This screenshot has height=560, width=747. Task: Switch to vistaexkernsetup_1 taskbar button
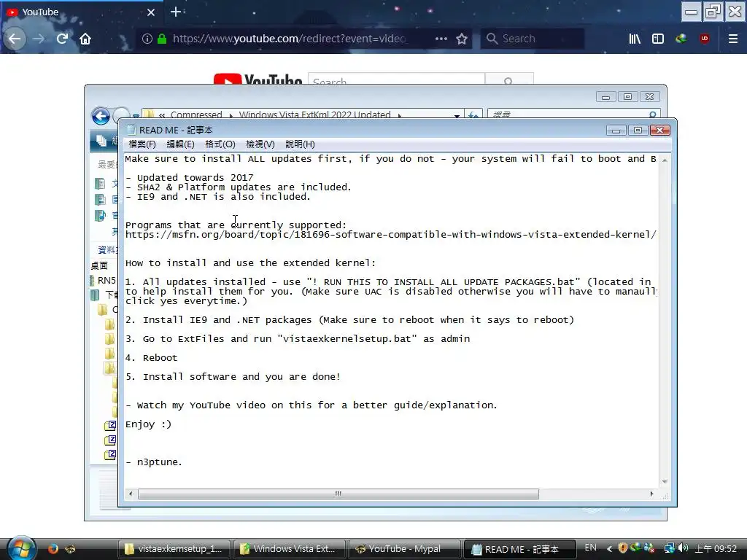174,549
